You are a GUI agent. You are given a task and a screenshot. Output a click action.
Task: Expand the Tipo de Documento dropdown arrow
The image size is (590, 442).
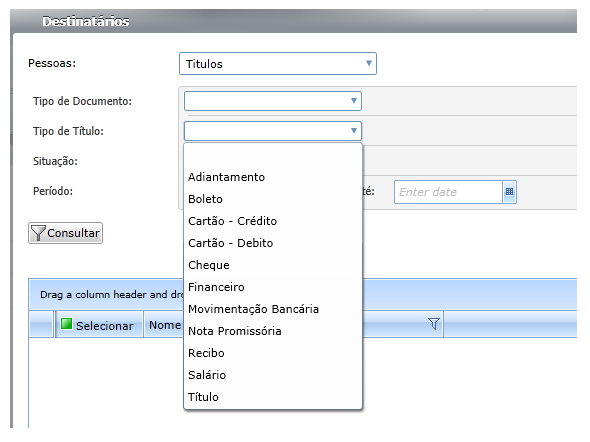(354, 101)
